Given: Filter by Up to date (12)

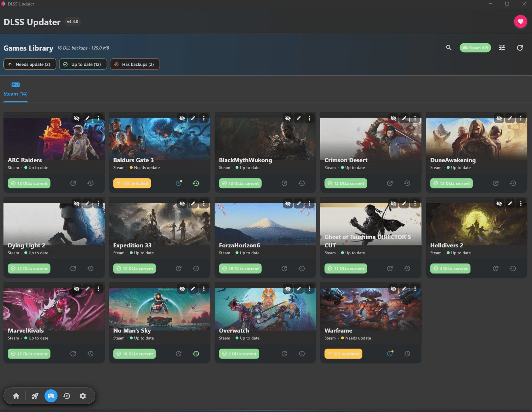Looking at the screenshot, I should pyautogui.click(x=83, y=64).
